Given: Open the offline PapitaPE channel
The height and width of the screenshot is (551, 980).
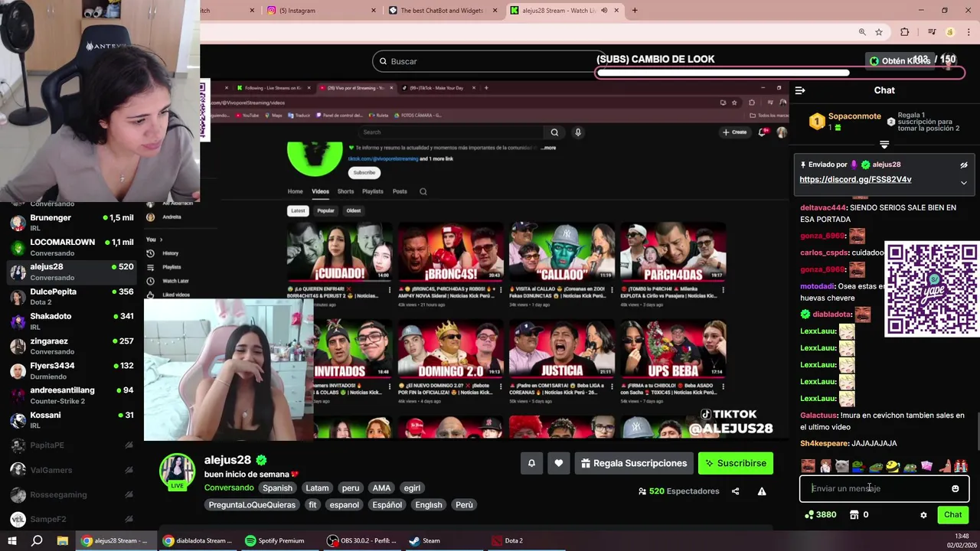Looking at the screenshot, I should 72,445.
